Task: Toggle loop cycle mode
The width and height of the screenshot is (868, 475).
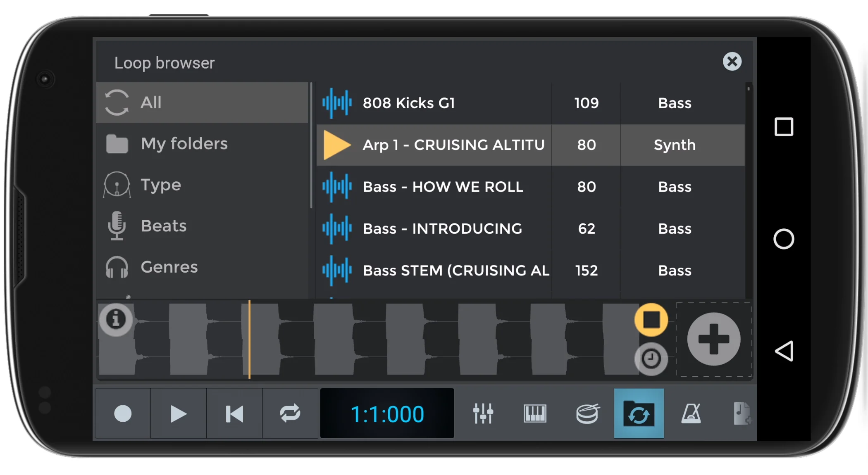Action: pyautogui.click(x=290, y=413)
